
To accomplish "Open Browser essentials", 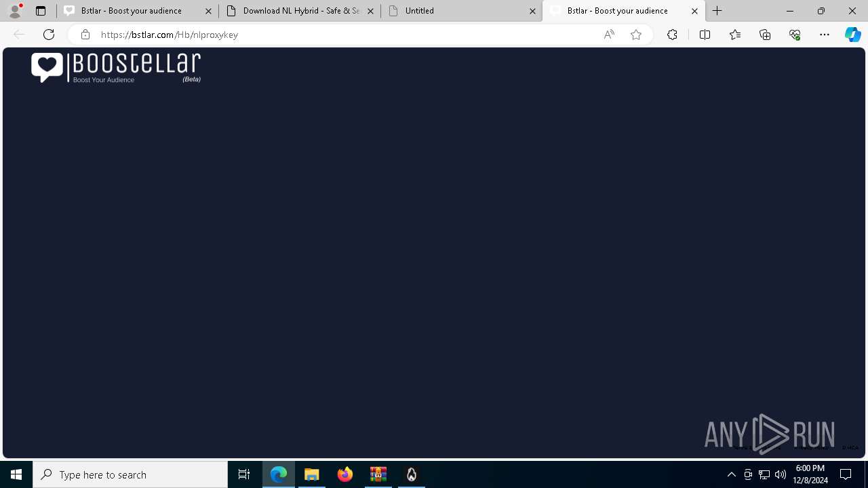I will point(795,35).
